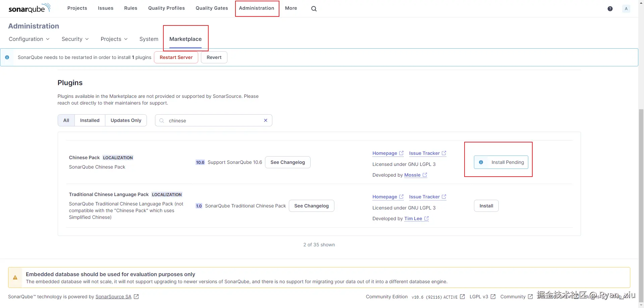This screenshot has width=644, height=308.
Task: Open Quality Gates
Action: 212,8
